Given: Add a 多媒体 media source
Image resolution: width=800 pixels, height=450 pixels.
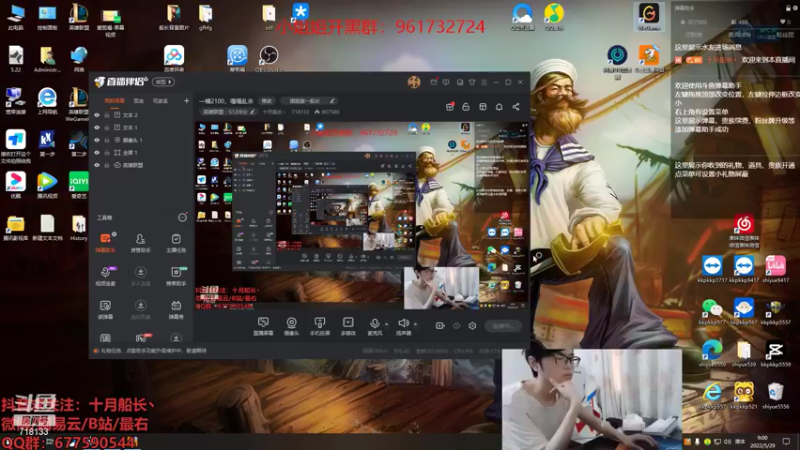Looking at the screenshot, I should 348,326.
